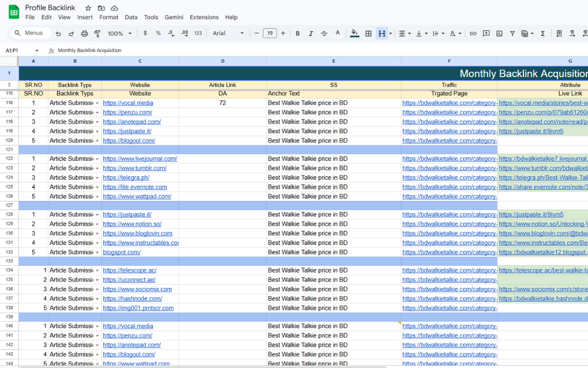Click the Create a filter icon

click(513, 33)
